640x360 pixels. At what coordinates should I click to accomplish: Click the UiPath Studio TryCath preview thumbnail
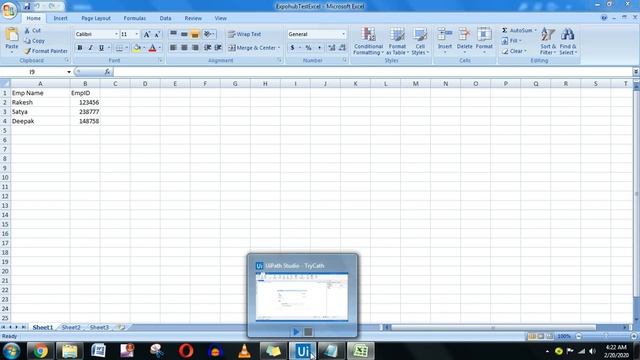click(302, 297)
